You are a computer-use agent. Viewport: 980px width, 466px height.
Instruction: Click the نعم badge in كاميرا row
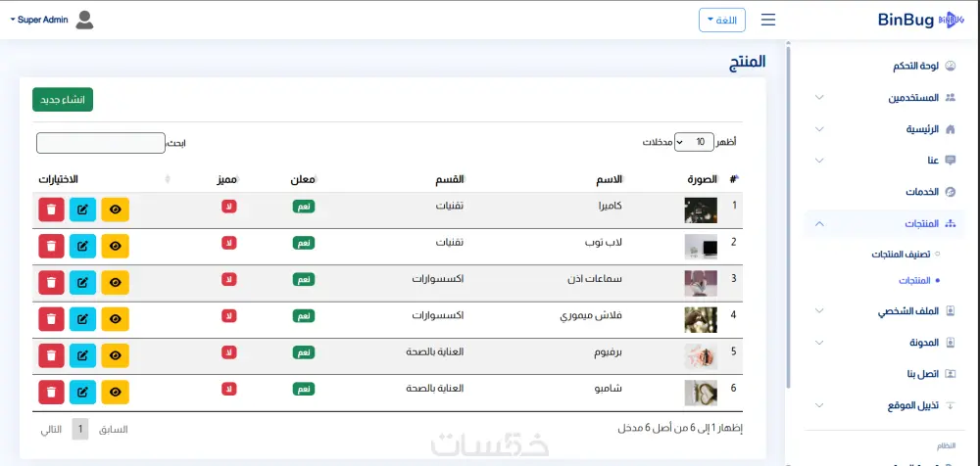point(304,207)
